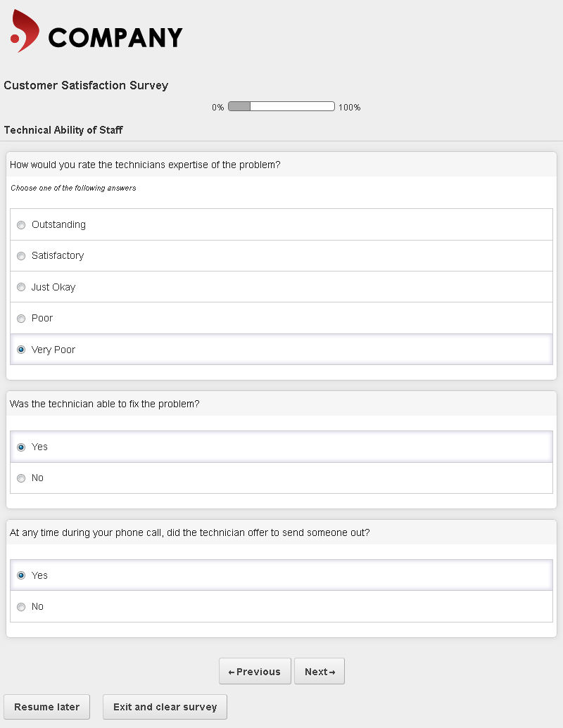Select the Very Poor radio button

21,350
